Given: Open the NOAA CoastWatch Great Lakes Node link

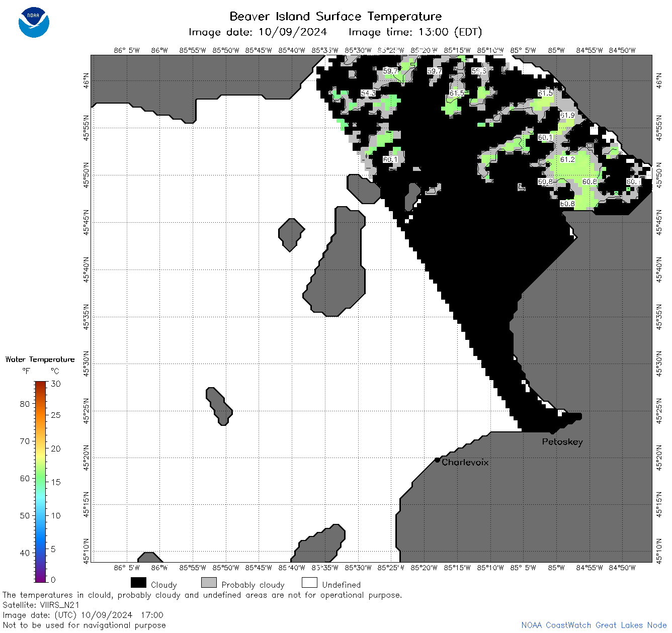Looking at the screenshot, I should point(594,625).
